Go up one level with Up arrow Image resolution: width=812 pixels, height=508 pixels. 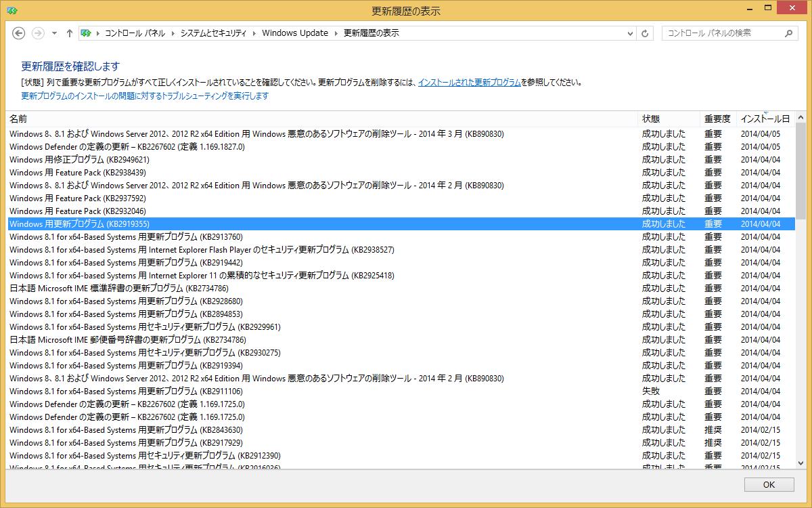point(69,33)
